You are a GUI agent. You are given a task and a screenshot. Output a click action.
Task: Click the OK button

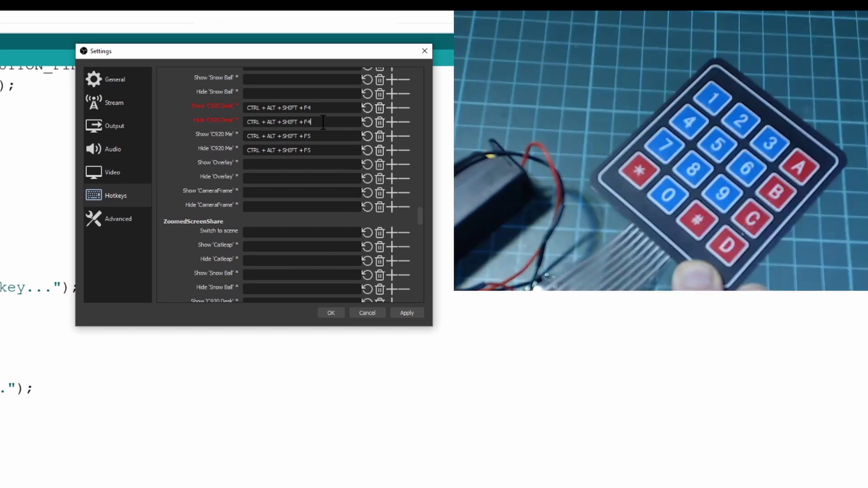(331, 313)
